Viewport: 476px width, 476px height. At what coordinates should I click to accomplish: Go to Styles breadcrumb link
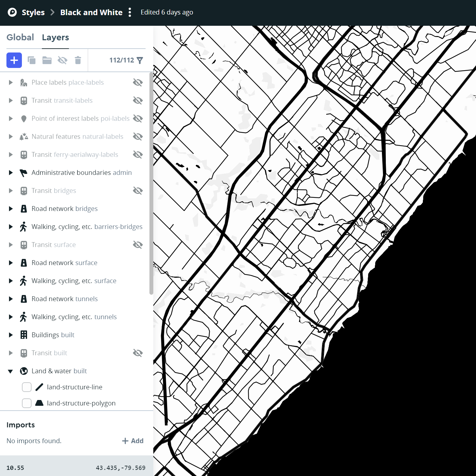(33, 13)
